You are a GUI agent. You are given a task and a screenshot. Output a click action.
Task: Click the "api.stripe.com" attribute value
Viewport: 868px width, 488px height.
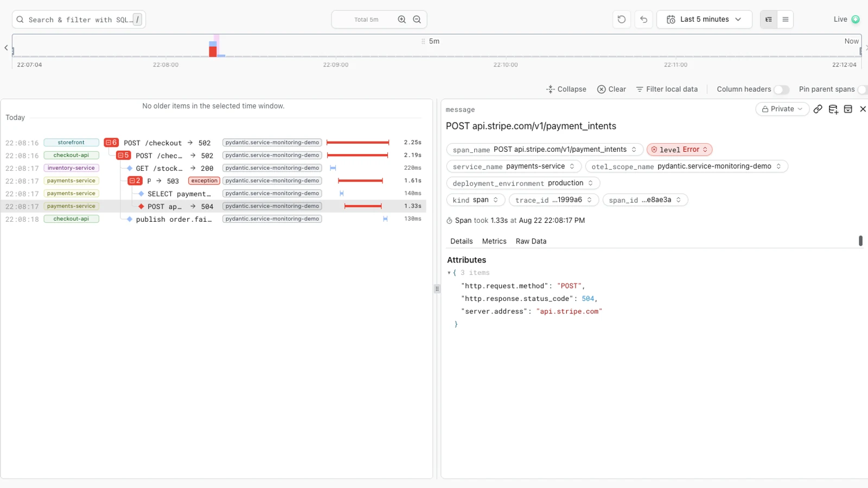pyautogui.click(x=569, y=312)
